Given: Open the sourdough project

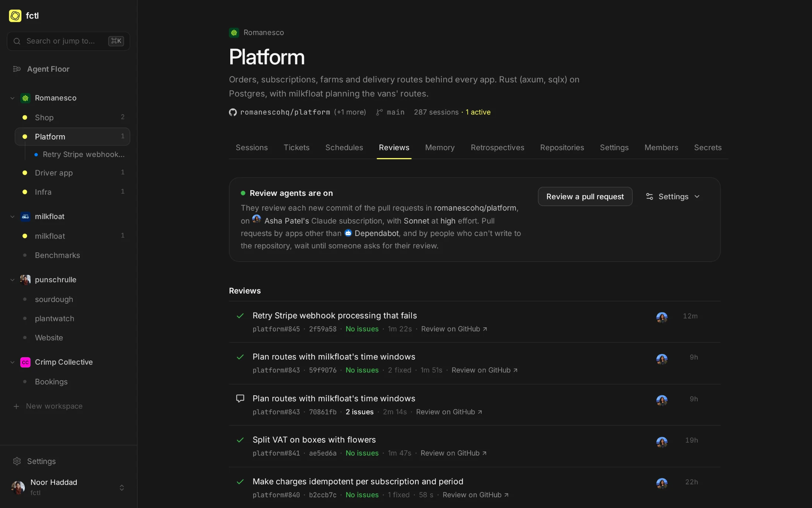Looking at the screenshot, I should point(72,299).
